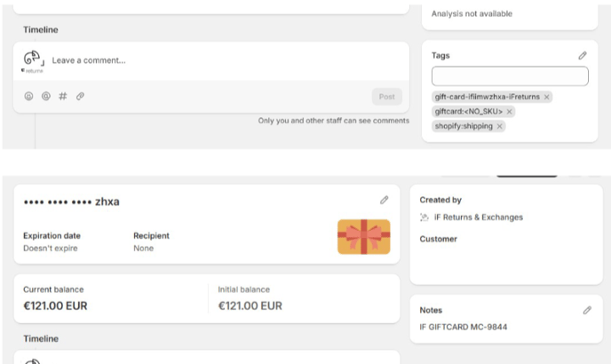Image resolution: width=611 pixels, height=364 pixels.
Task: Click the attachment paperclip icon
Action: [80, 96]
